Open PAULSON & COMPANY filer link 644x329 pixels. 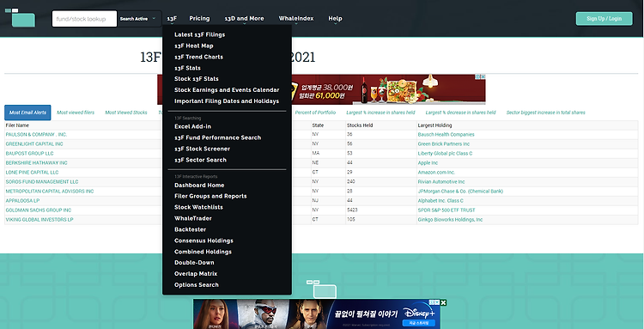click(x=36, y=134)
